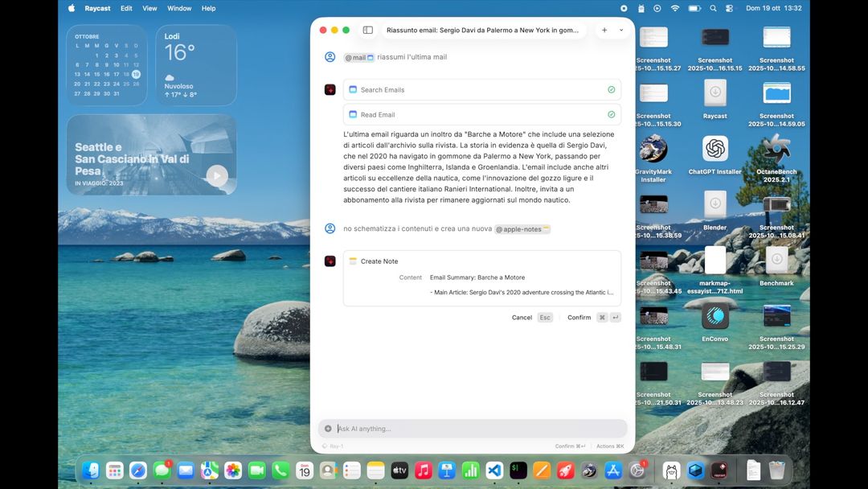Image resolution: width=868 pixels, height=489 pixels.
Task: Toggle the sidebar panel icon
Action: pos(367,30)
